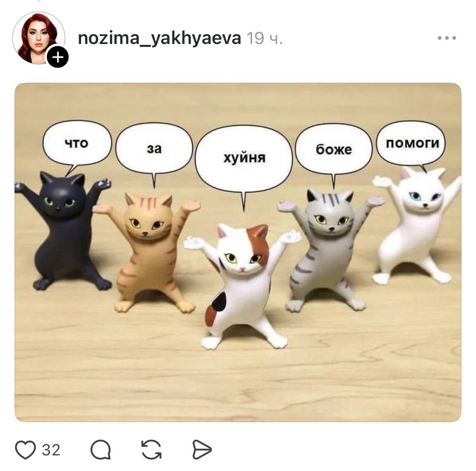Like the post with the heart icon
The image size is (476, 471).
click(x=25, y=450)
